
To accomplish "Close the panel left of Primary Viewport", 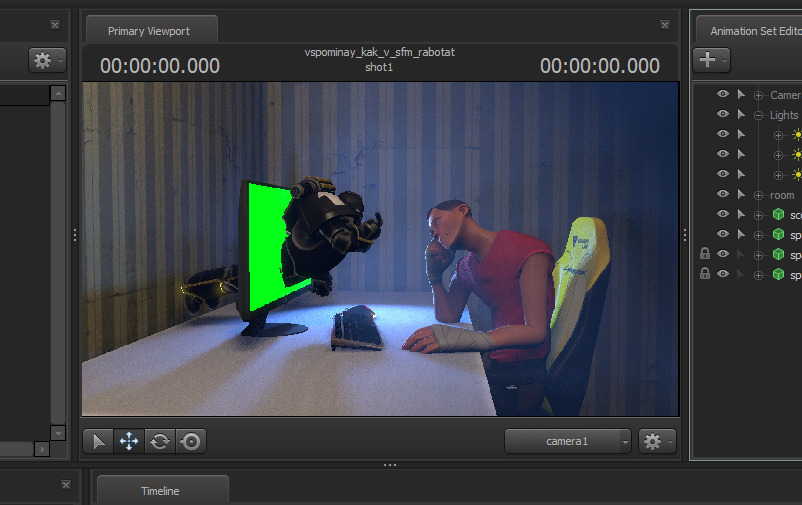I will coord(55,25).
